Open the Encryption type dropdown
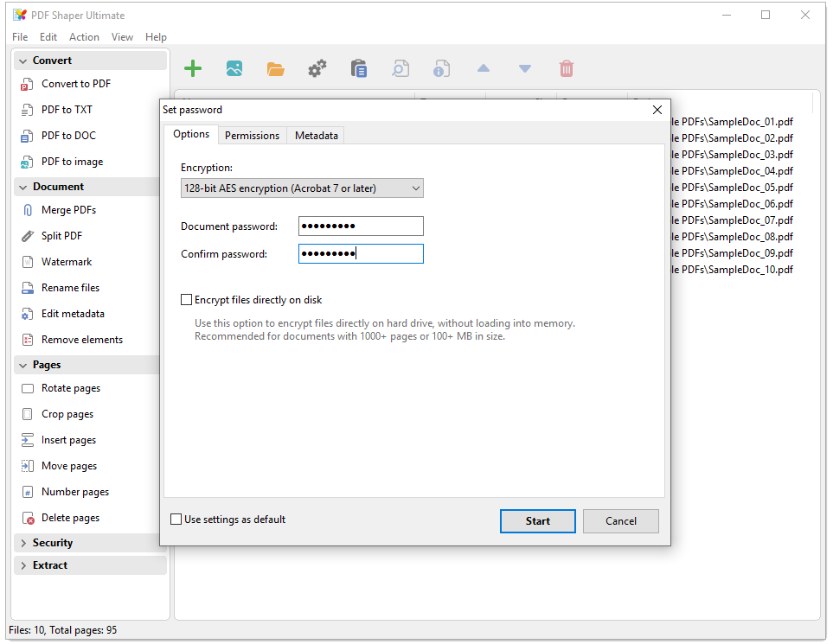 302,188
